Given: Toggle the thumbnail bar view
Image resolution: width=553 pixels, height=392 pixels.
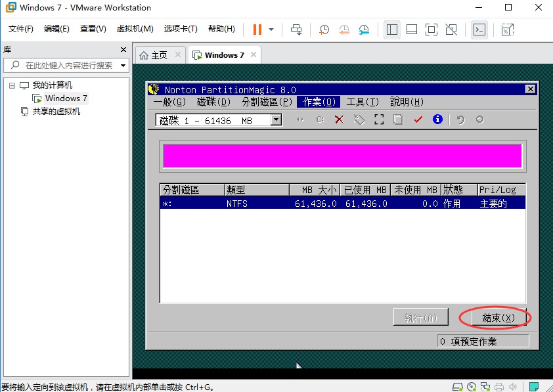Looking at the screenshot, I should pos(412,30).
